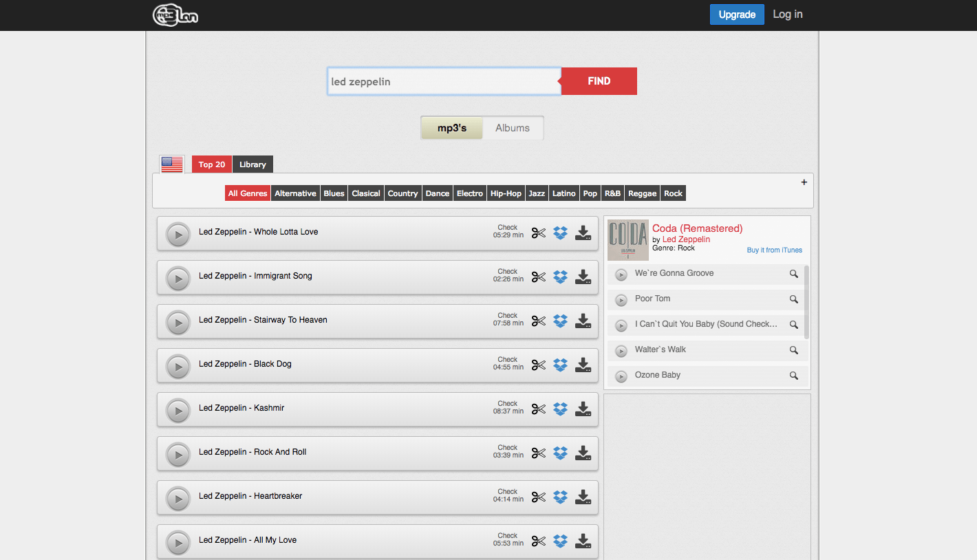
Task: Click the FIND button
Action: (x=599, y=81)
